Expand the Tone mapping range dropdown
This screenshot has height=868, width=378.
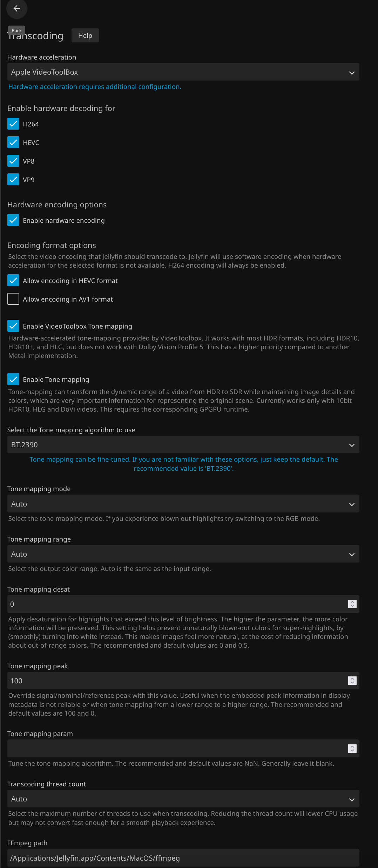183,554
